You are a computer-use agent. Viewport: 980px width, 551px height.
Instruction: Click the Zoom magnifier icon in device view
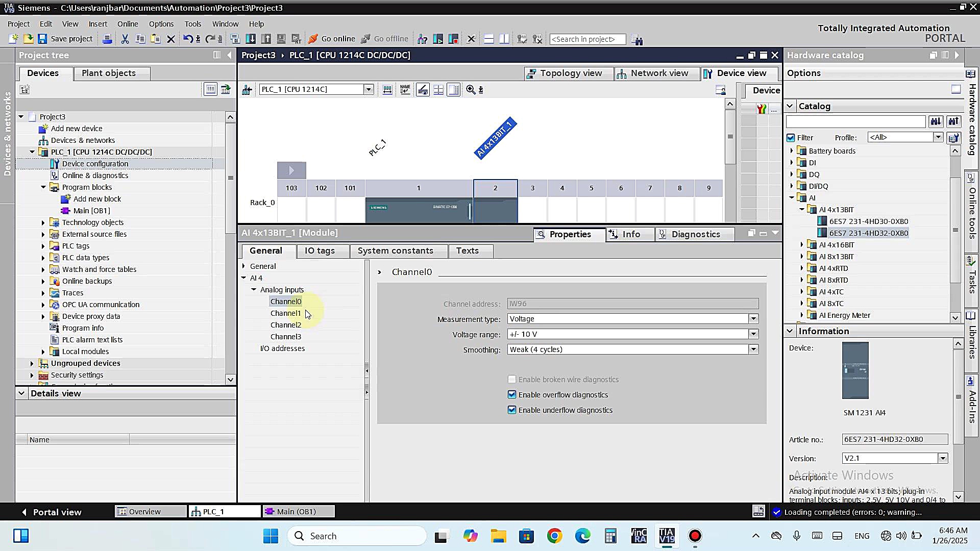471,90
